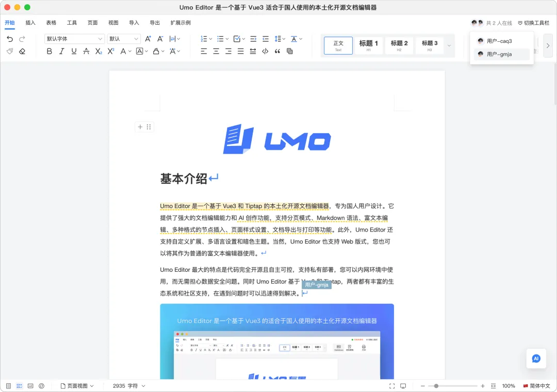The image size is (557, 392).
Task: Open the smiley face icon in status bar
Action: 42,386
